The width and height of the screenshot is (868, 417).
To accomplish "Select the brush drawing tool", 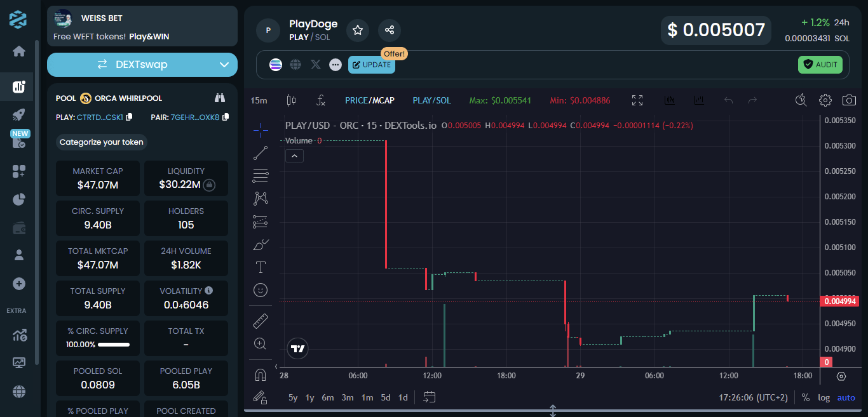I will click(261, 244).
